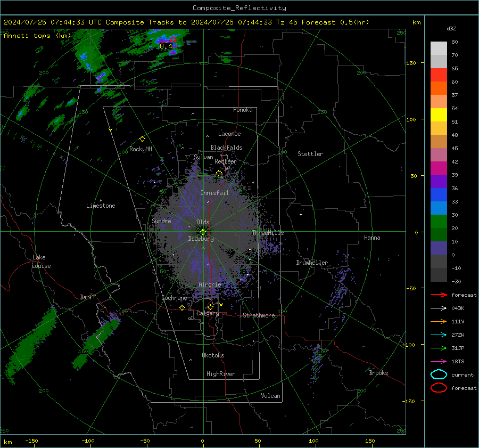Screen dimensions: 479x448
Task: Click the yellow radar-center diamond above Didsbury
Action: (x=203, y=232)
